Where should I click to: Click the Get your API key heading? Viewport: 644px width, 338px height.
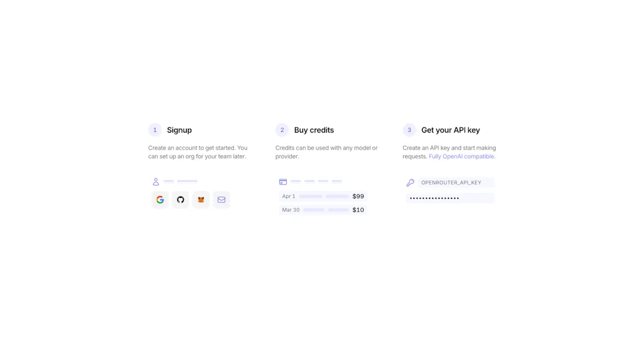[x=450, y=130]
